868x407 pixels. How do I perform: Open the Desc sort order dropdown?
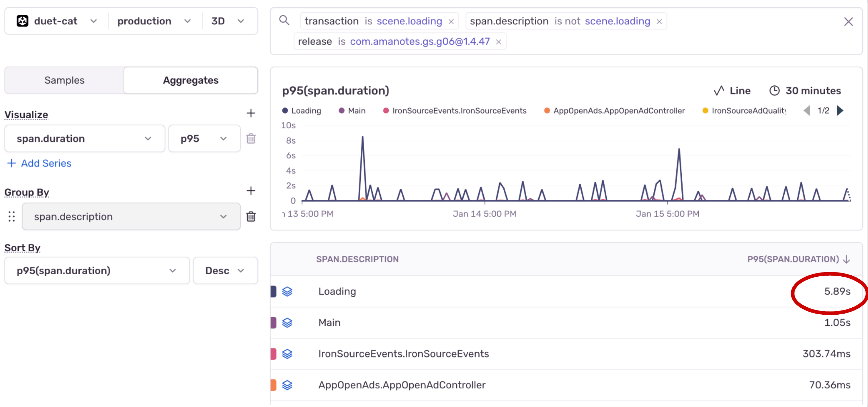click(225, 271)
